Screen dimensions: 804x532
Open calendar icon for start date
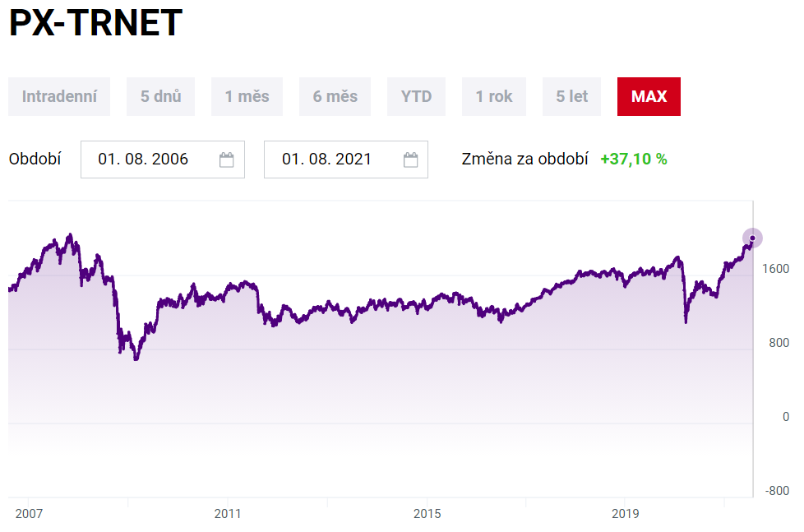click(227, 160)
